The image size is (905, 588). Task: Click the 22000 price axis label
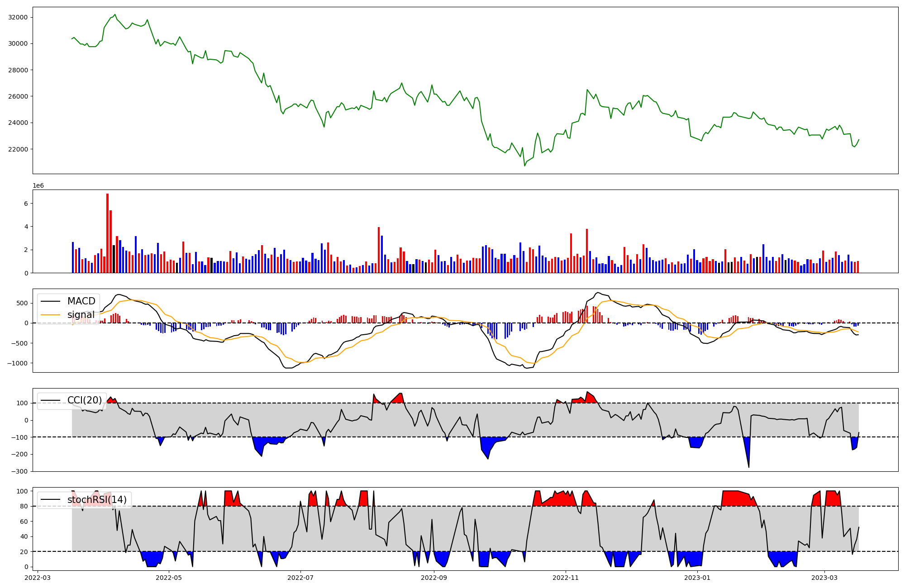pos(18,149)
